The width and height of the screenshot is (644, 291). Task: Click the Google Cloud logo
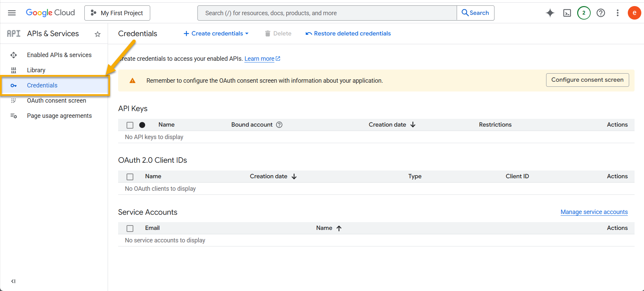(x=50, y=13)
